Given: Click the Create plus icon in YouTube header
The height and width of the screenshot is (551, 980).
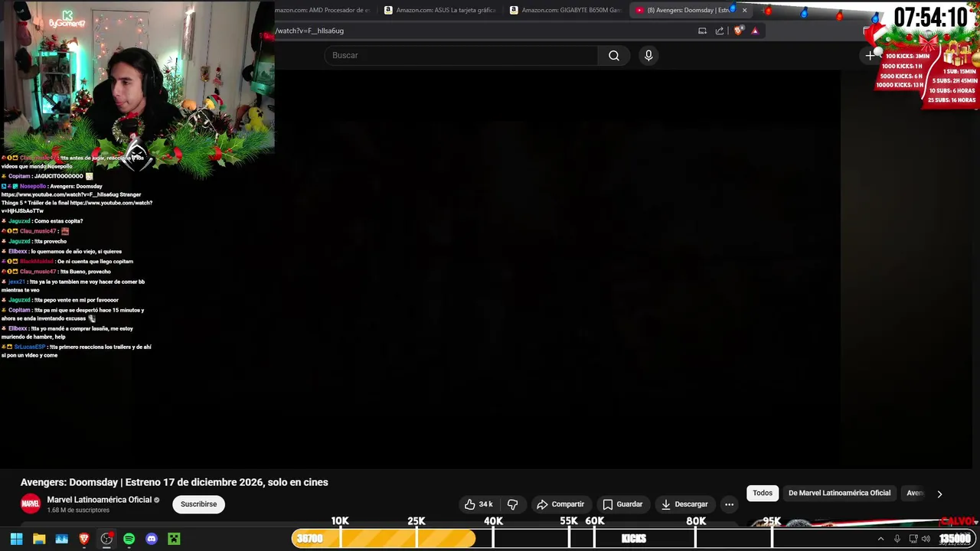Looking at the screenshot, I should (870, 55).
